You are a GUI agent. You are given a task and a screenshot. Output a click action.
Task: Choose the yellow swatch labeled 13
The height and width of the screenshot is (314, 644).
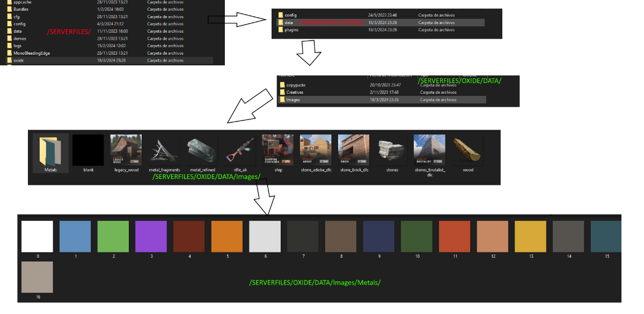pyautogui.click(x=531, y=236)
